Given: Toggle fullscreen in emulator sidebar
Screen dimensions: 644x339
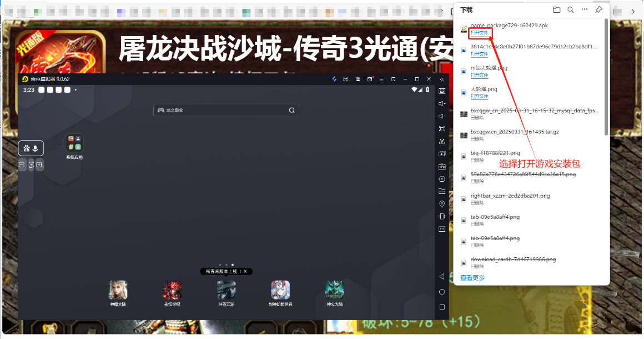Looking at the screenshot, I should tap(442, 128).
